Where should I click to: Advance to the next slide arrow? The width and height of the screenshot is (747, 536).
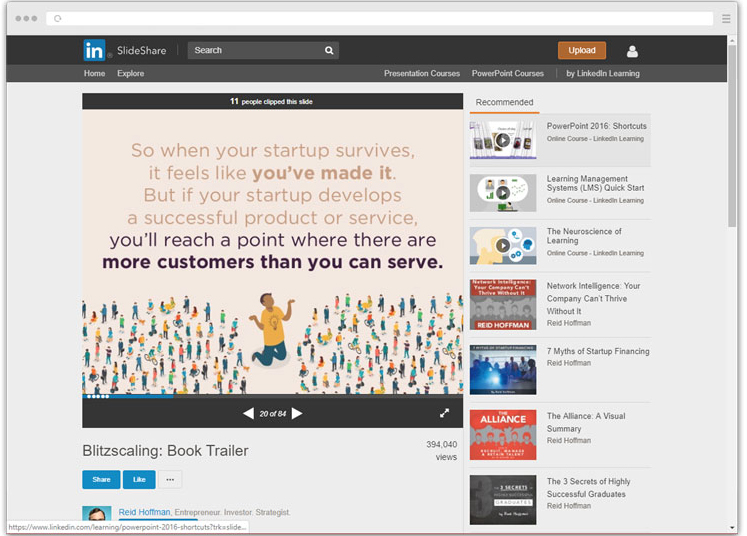[x=297, y=413]
